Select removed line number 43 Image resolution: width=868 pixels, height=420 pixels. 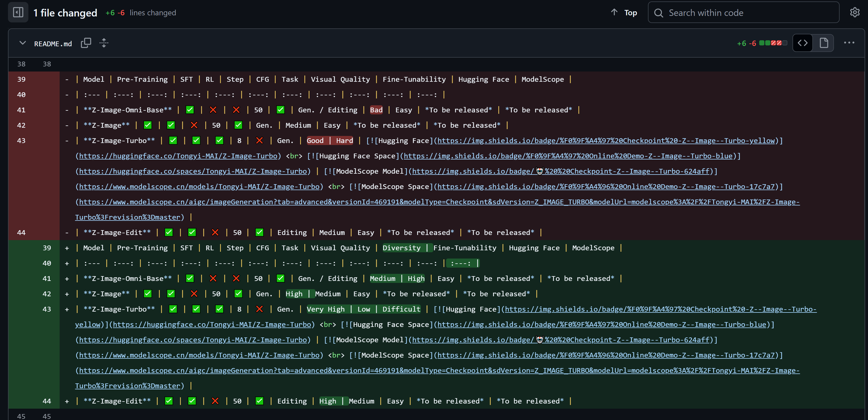tap(21, 140)
